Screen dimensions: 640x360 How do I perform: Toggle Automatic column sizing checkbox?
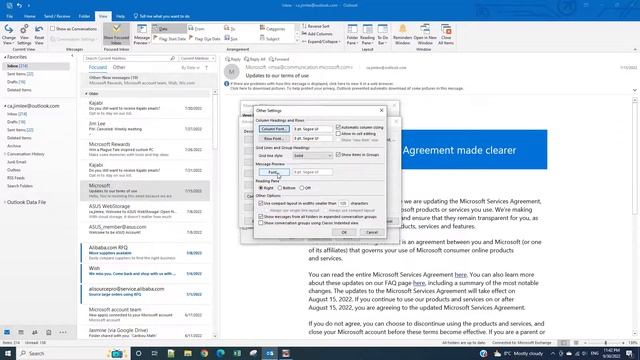[x=338, y=127]
